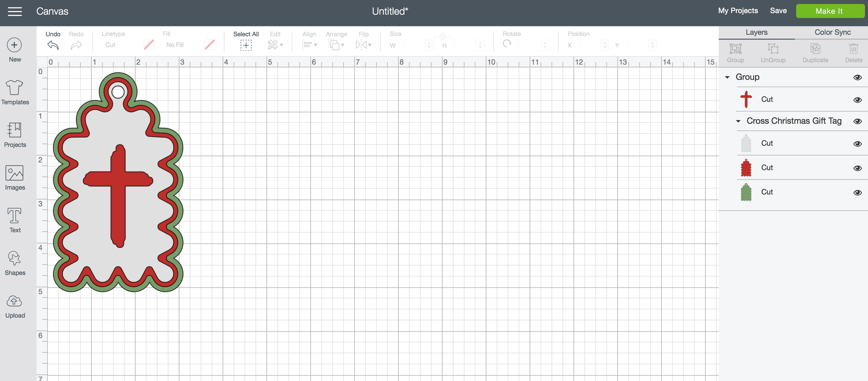
Task: Click the Flip icon
Action: [x=361, y=45]
